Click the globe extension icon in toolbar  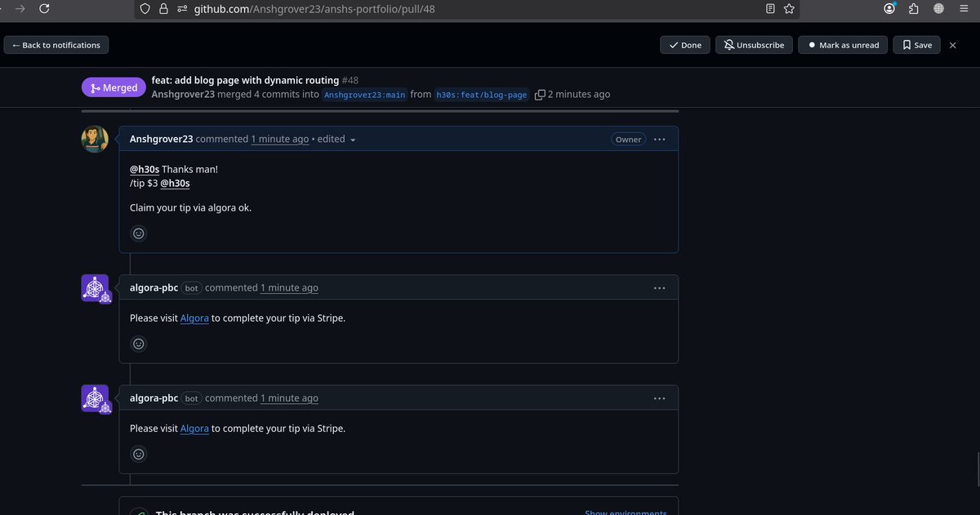[938, 8]
